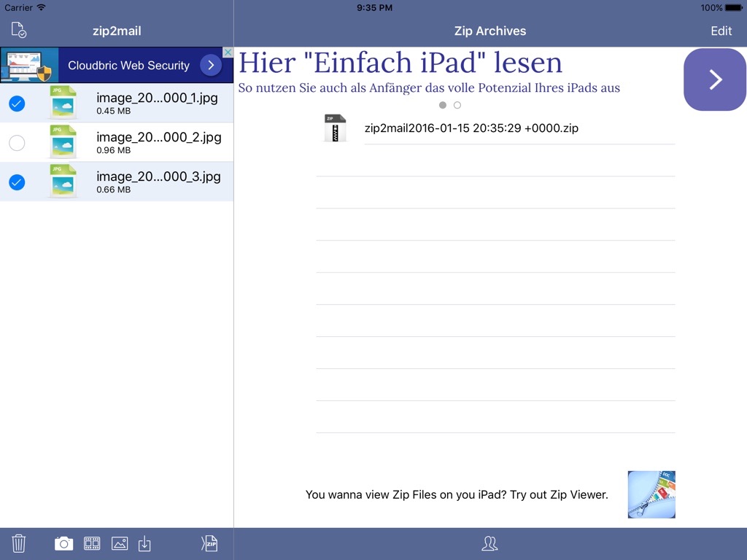Screen dimensions: 747x560
Task: Tap the Edit button
Action: pos(721,31)
